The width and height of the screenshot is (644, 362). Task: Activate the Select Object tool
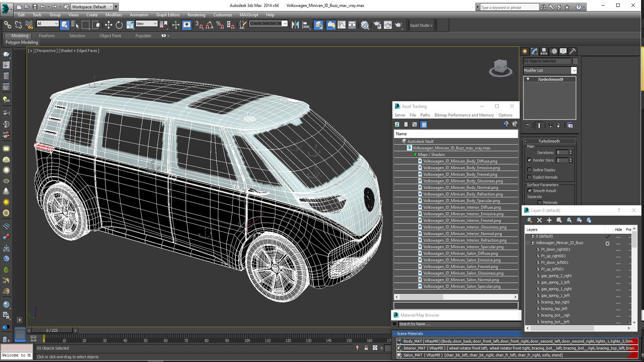click(64, 25)
